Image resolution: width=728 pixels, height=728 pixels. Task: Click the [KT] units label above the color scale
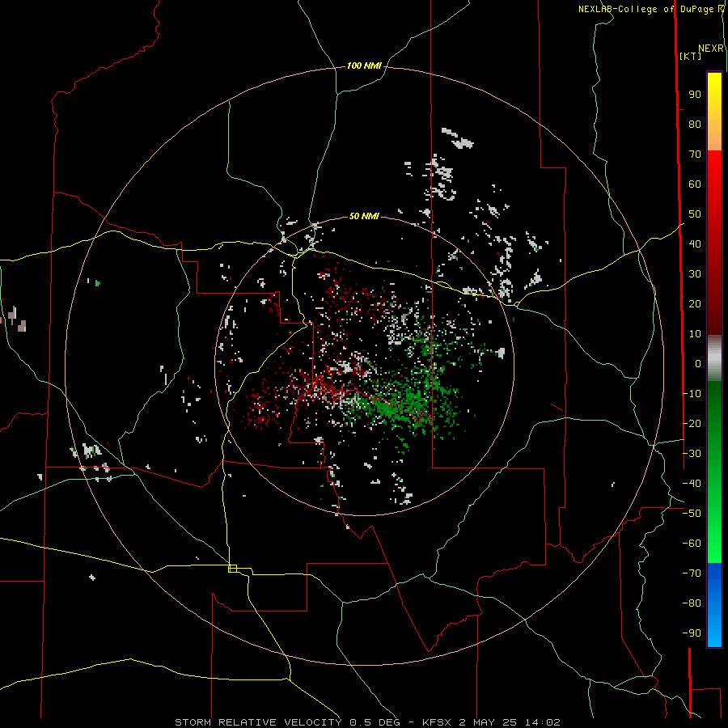tap(690, 56)
